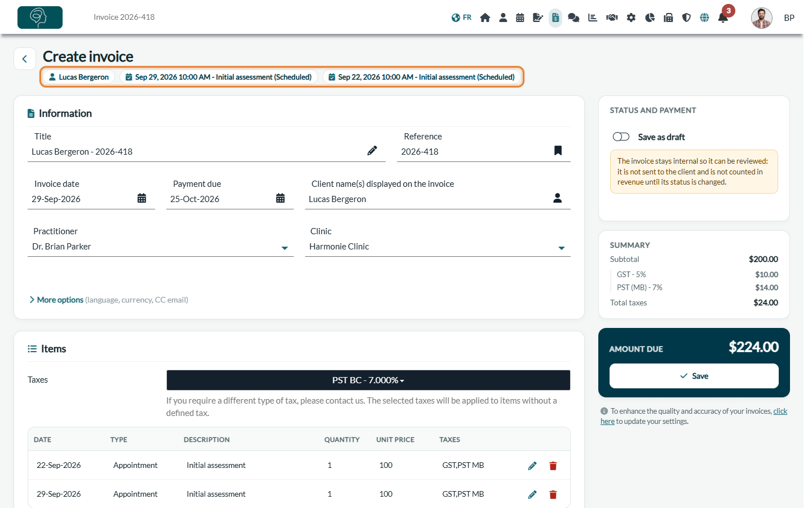812x508 pixels.
Task: Click the Reference bookmark icon
Action: 558,151
